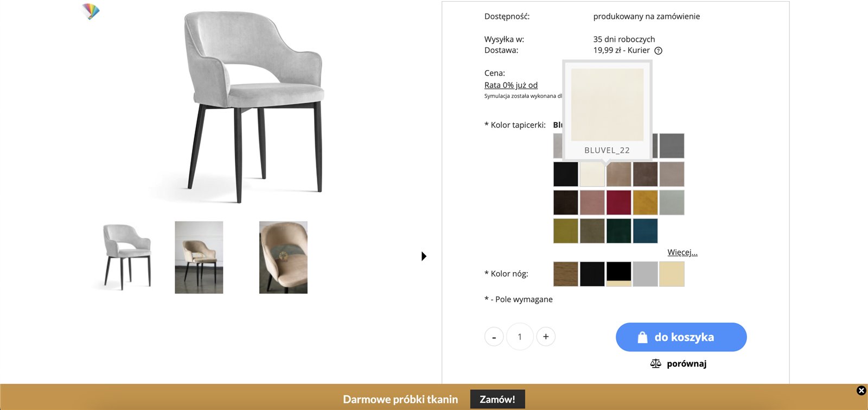868x410 pixels.
Task: Decrease quantity with the minus button
Action: (494, 337)
